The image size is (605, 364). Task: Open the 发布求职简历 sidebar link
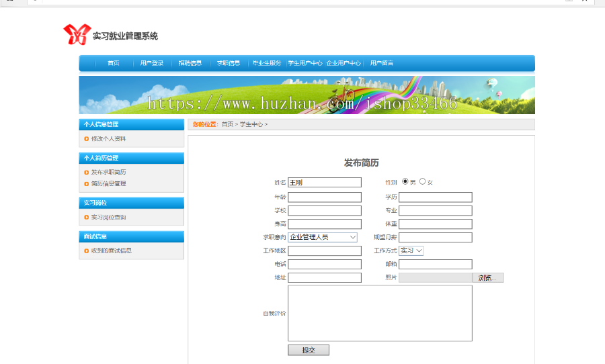click(x=108, y=173)
